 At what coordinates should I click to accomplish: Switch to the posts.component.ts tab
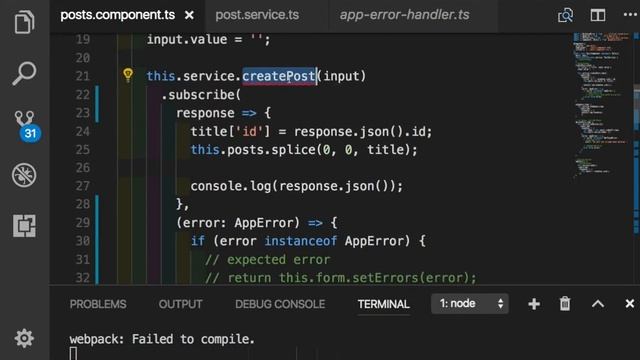[118, 15]
